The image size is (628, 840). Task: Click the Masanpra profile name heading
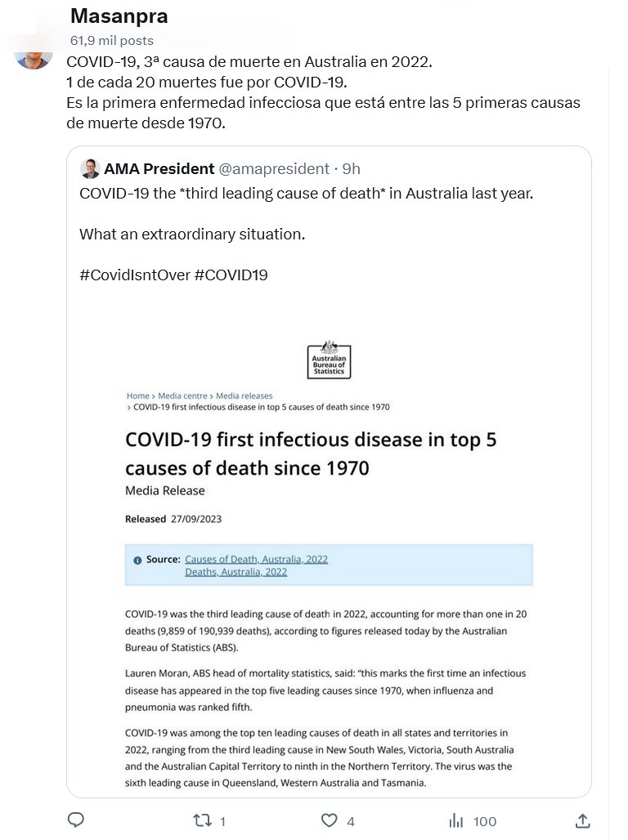click(x=119, y=16)
